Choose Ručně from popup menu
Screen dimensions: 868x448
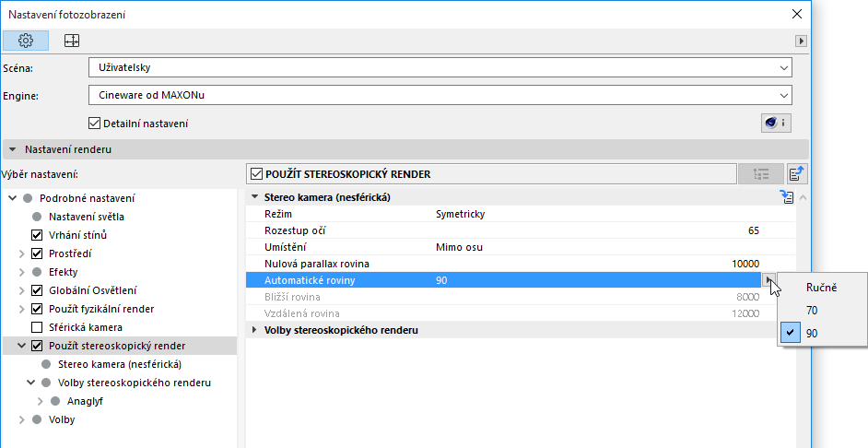click(x=823, y=288)
